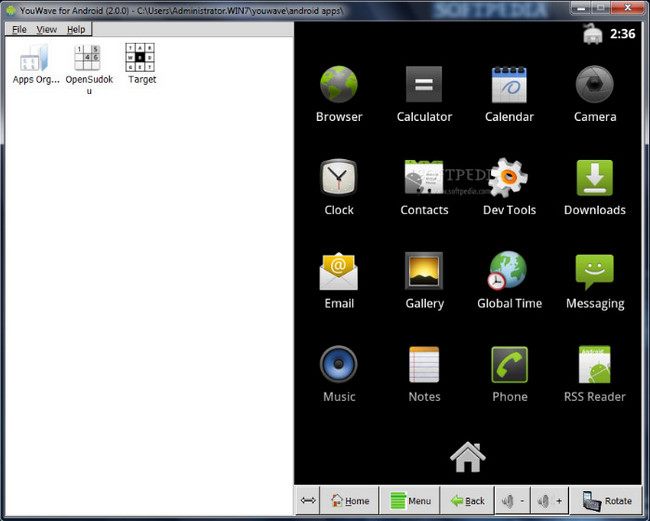Launch the Email app
This screenshot has width=650, height=521.
click(x=339, y=271)
